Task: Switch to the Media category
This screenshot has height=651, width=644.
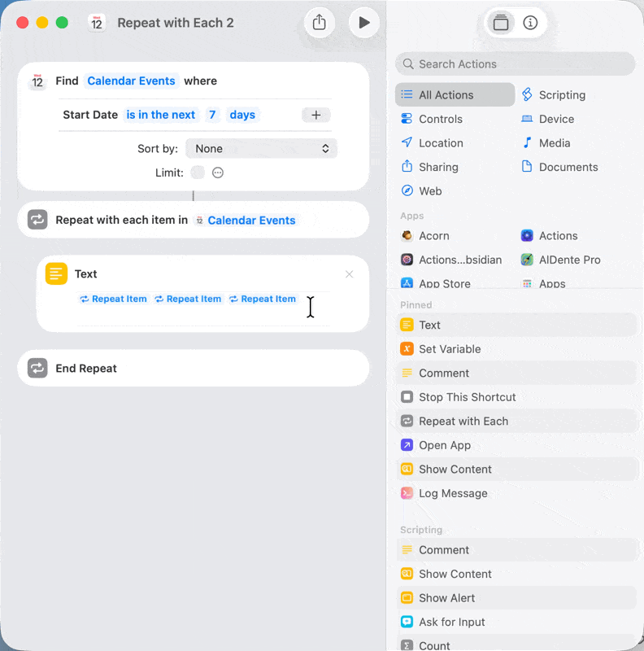Action: point(554,143)
